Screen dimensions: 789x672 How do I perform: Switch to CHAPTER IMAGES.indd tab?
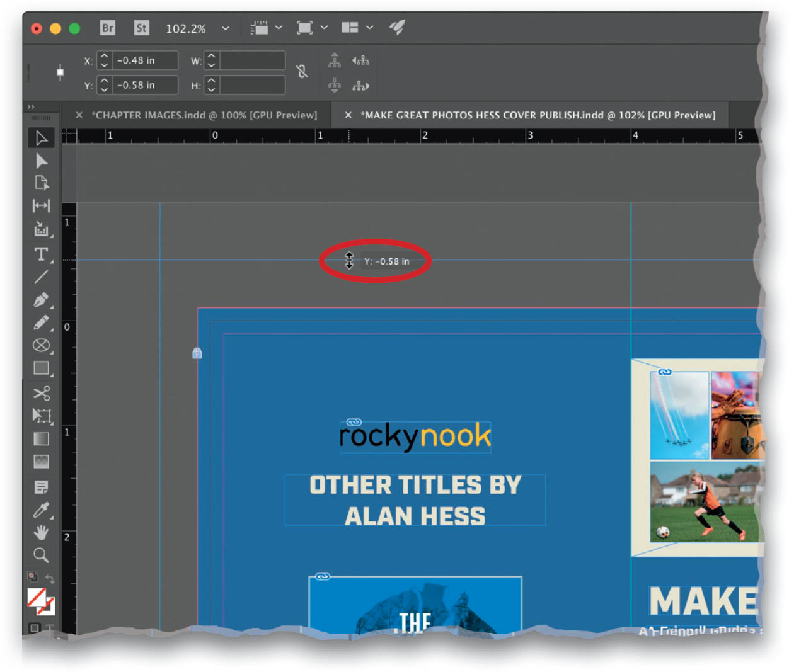click(x=204, y=115)
